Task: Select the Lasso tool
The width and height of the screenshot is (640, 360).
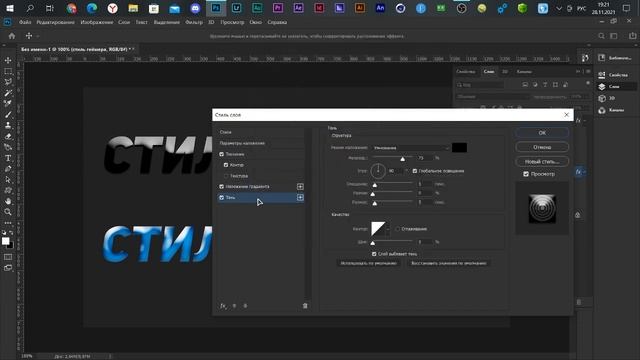Action: tap(8, 82)
